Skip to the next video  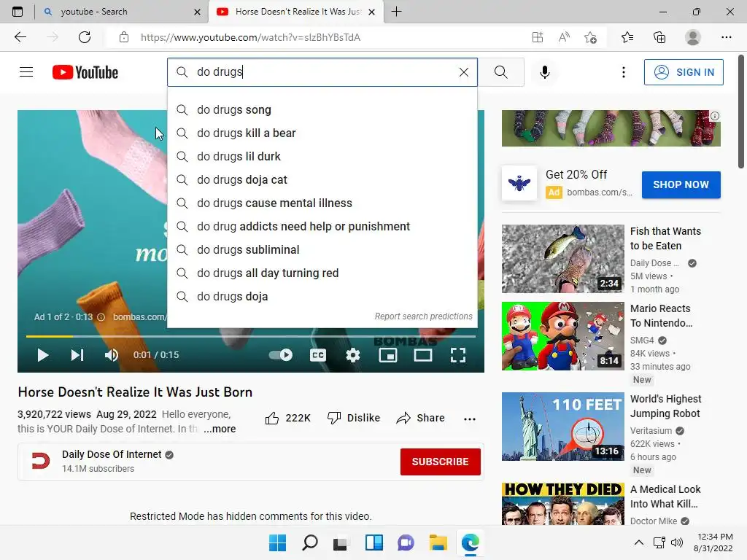click(x=77, y=355)
